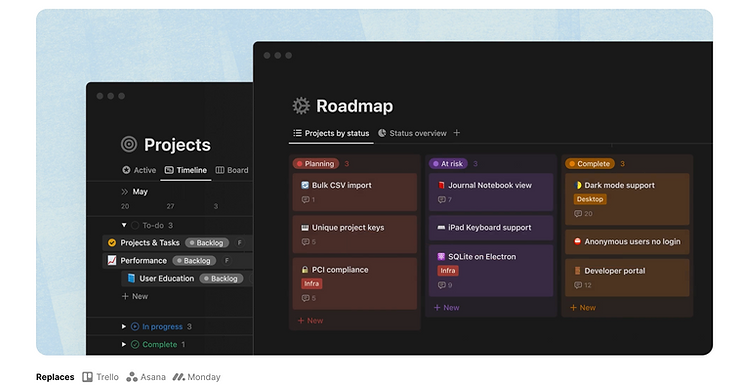Click the In progress status icon
740x388 pixels.
135,326
